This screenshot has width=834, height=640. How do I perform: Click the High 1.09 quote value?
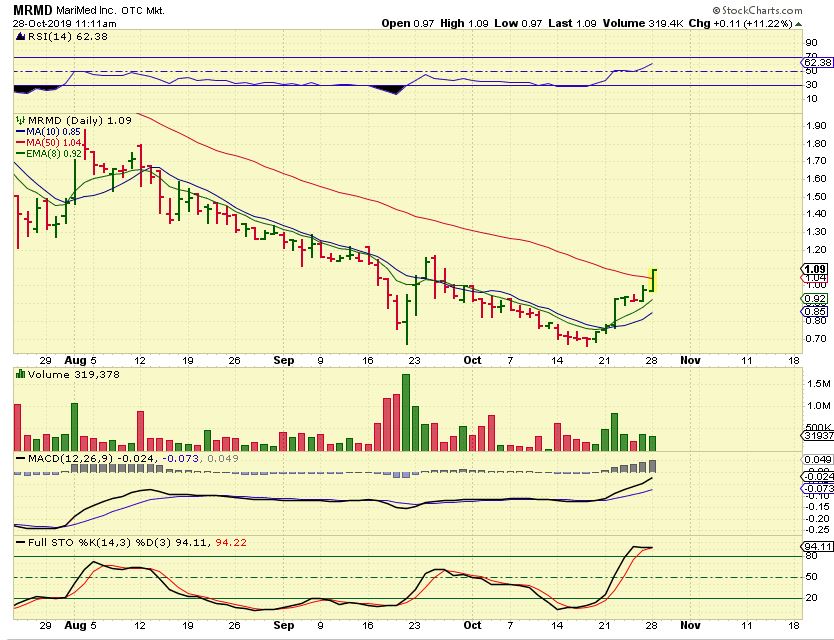tap(464, 23)
